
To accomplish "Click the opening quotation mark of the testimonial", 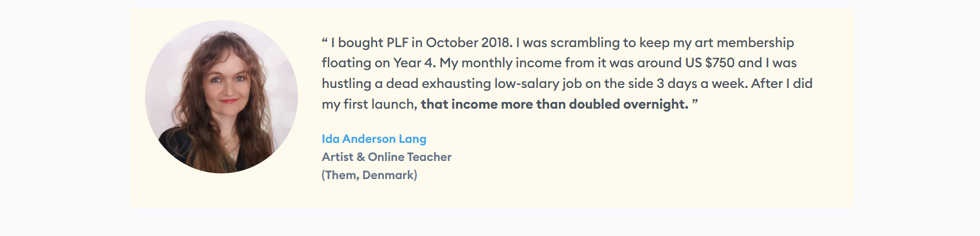I will point(325,40).
